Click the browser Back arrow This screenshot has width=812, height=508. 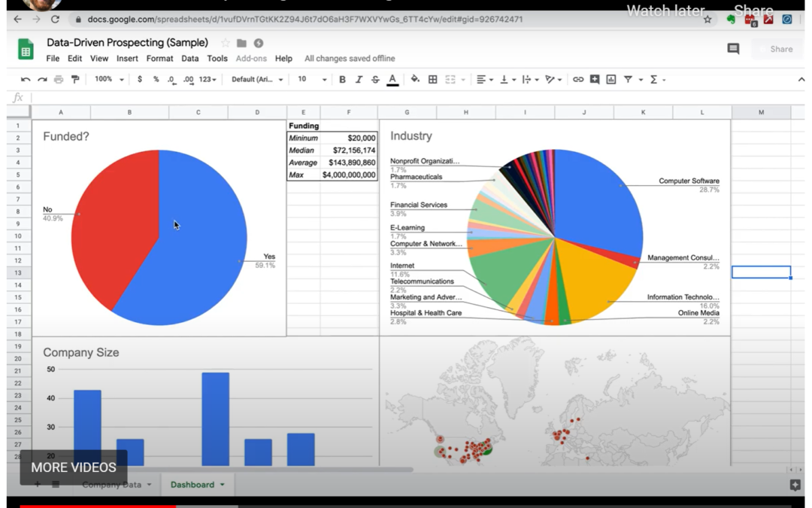[x=17, y=19]
